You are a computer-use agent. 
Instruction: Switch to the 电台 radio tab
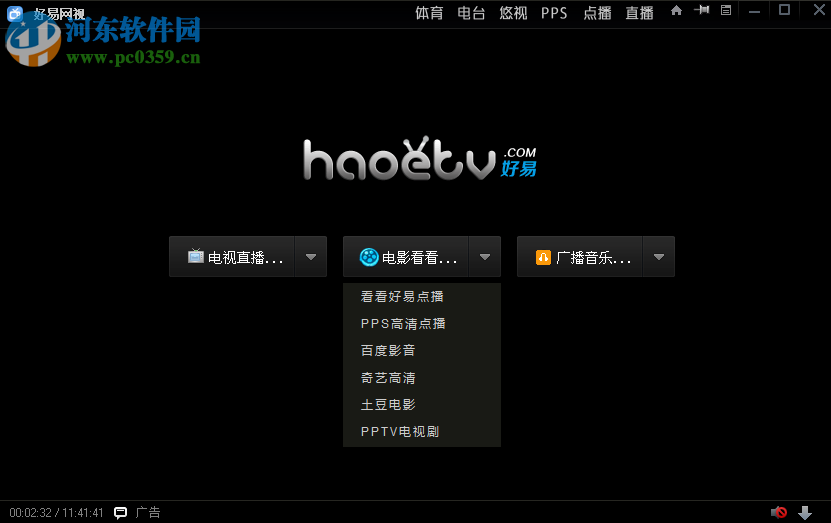(x=471, y=13)
